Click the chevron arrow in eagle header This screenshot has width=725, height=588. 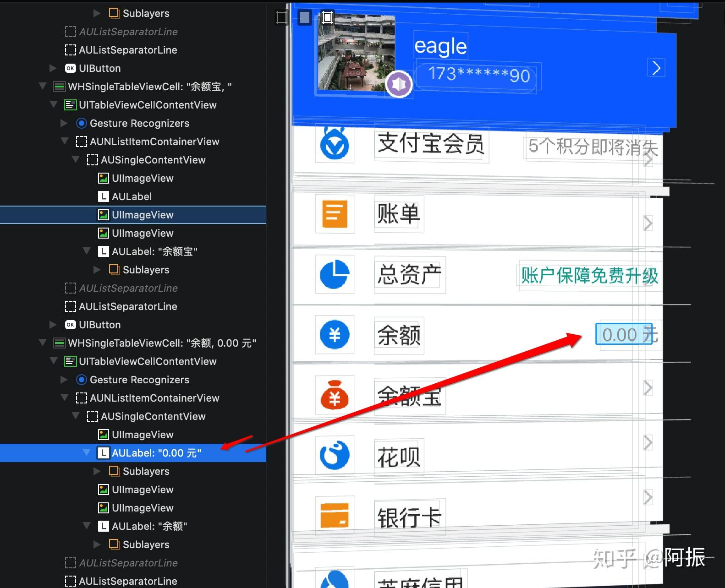[656, 68]
